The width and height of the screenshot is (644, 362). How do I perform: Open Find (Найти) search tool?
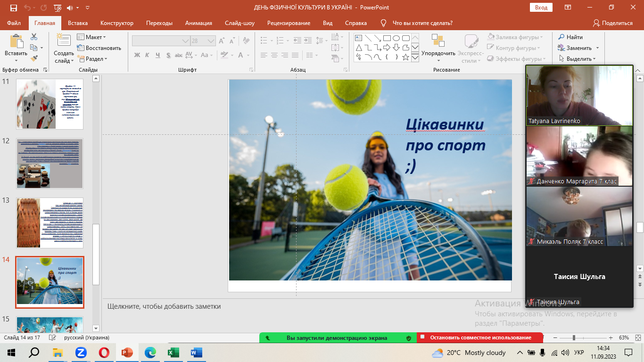(570, 37)
